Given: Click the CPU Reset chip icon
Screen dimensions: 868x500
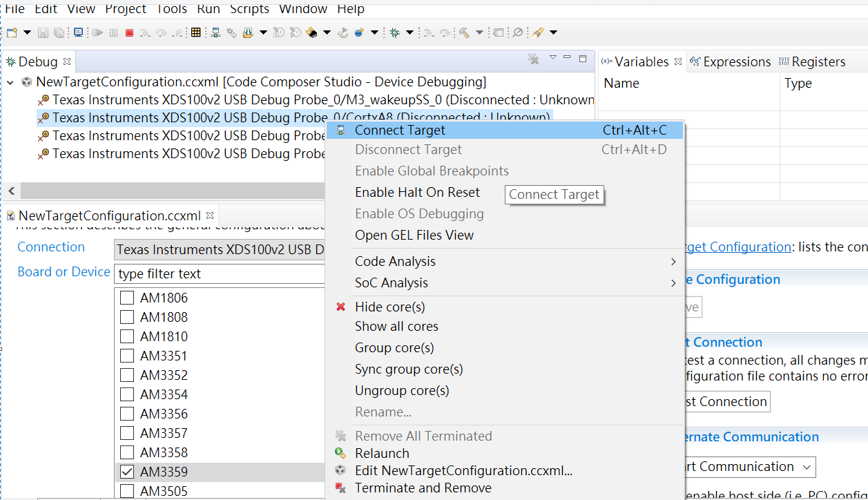Looking at the screenshot, I should (311, 32).
